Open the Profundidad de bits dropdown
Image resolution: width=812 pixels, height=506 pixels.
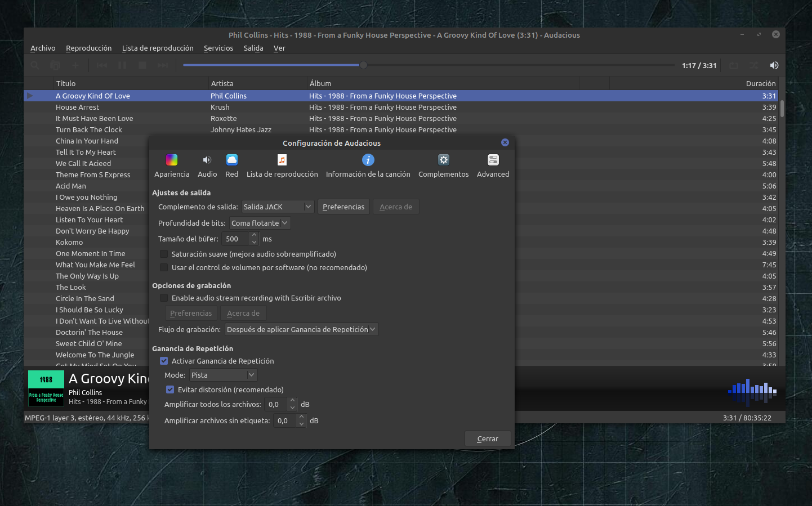pyautogui.click(x=260, y=223)
